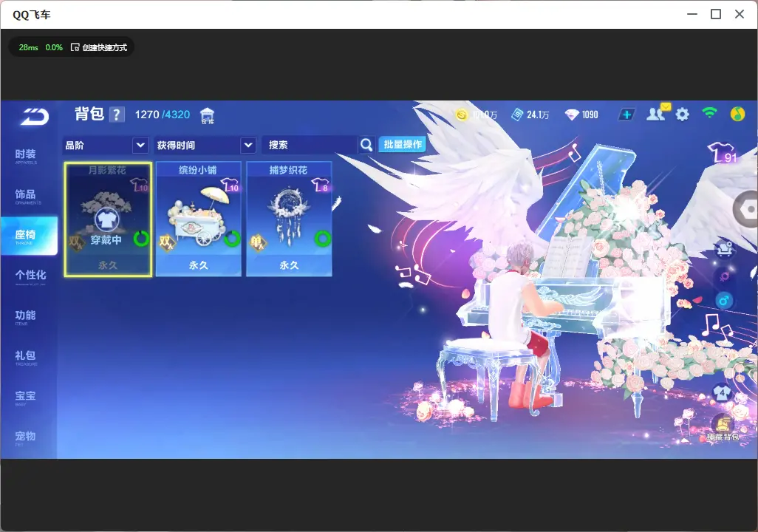Switch to the 饰品 tab
758x532 pixels.
[x=27, y=196]
